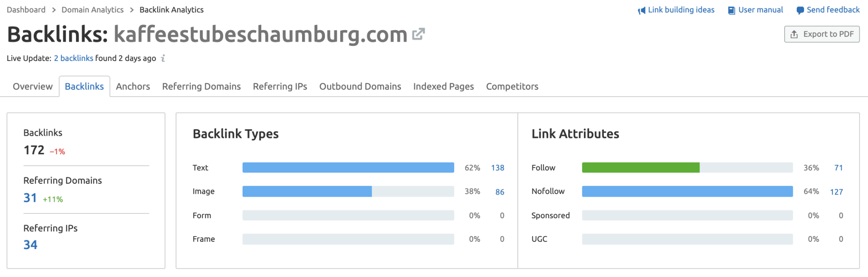868x277 pixels.
Task: Click the green Follow progress bar
Action: pos(640,167)
